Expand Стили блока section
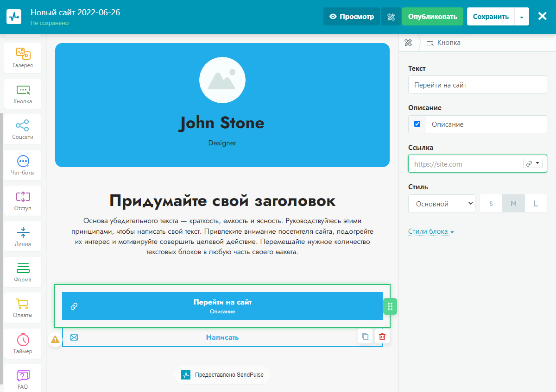 tap(431, 231)
